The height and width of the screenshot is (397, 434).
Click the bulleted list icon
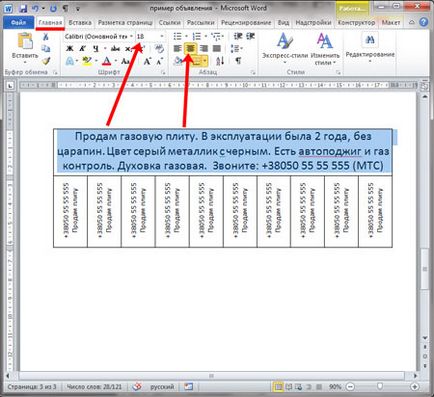pos(178,36)
